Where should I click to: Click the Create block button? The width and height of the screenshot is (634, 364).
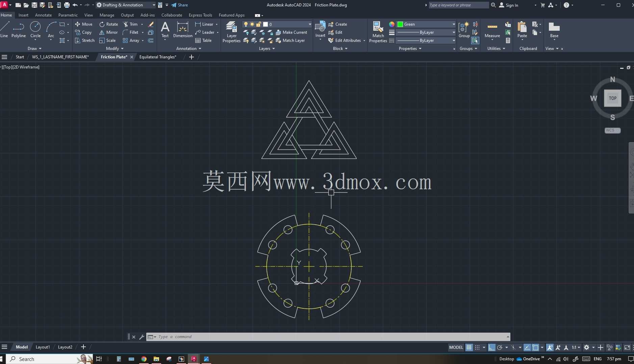pos(338,24)
